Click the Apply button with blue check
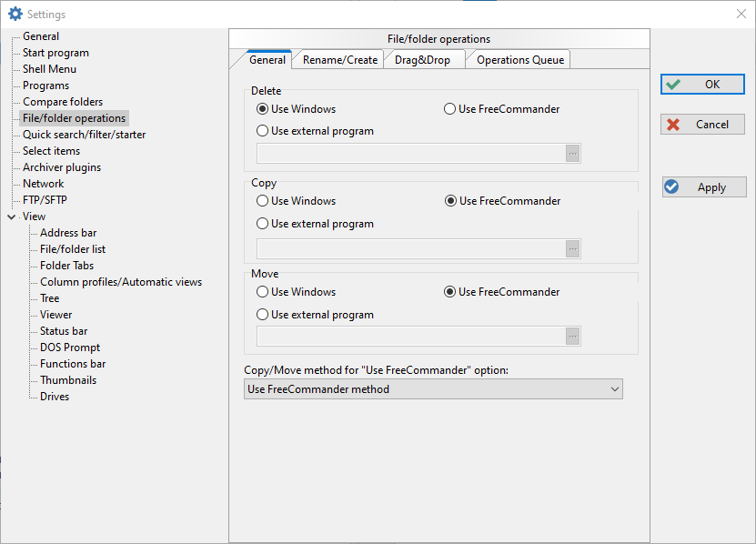Image resolution: width=756 pixels, height=544 pixels. pyautogui.click(x=704, y=187)
